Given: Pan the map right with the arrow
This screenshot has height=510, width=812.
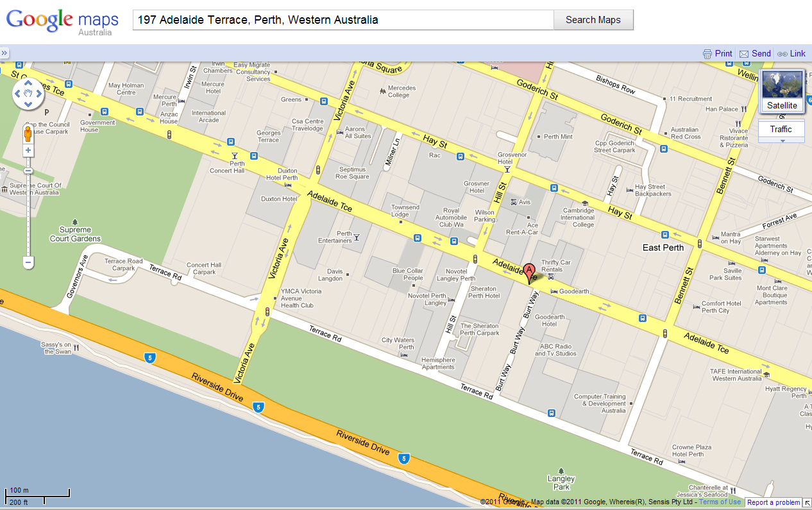Looking at the screenshot, I should coord(38,94).
